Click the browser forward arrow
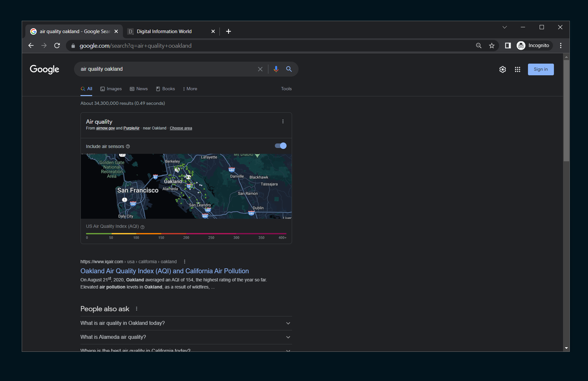 click(44, 46)
